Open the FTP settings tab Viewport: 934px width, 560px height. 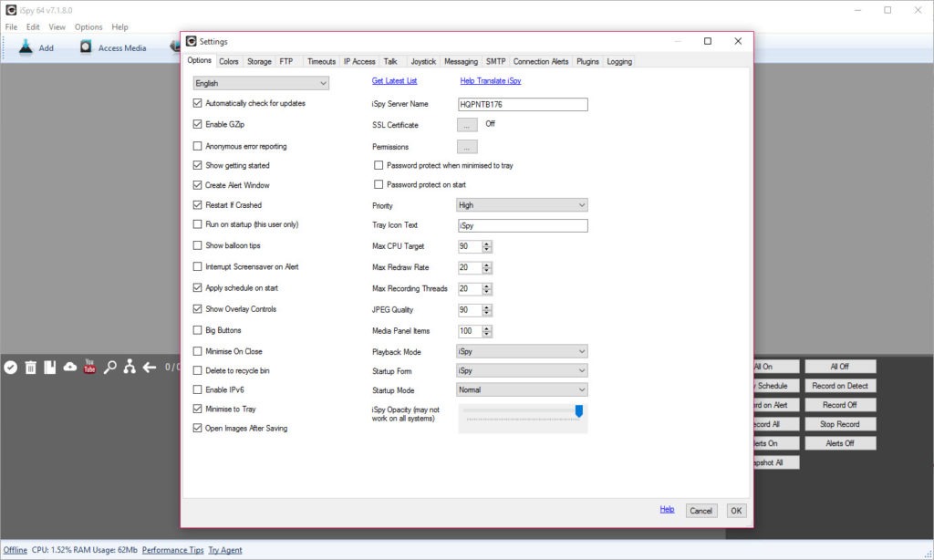tap(286, 61)
